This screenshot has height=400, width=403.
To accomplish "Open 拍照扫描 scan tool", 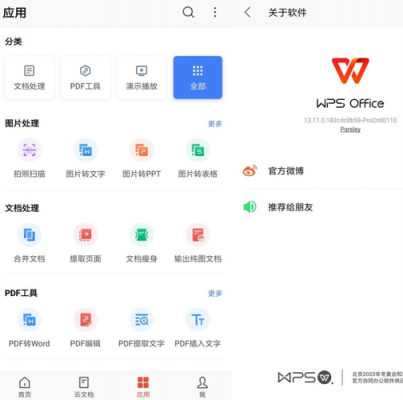I will (x=29, y=158).
